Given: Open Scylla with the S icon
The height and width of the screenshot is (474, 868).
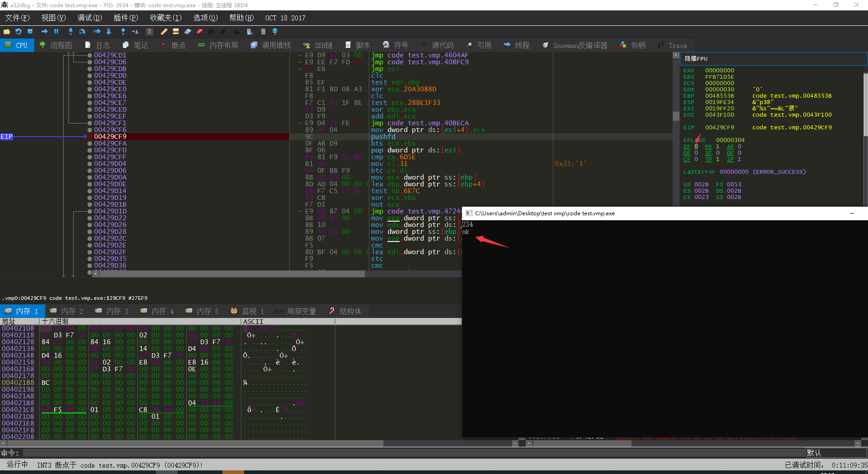Looking at the screenshot, I should [150, 32].
